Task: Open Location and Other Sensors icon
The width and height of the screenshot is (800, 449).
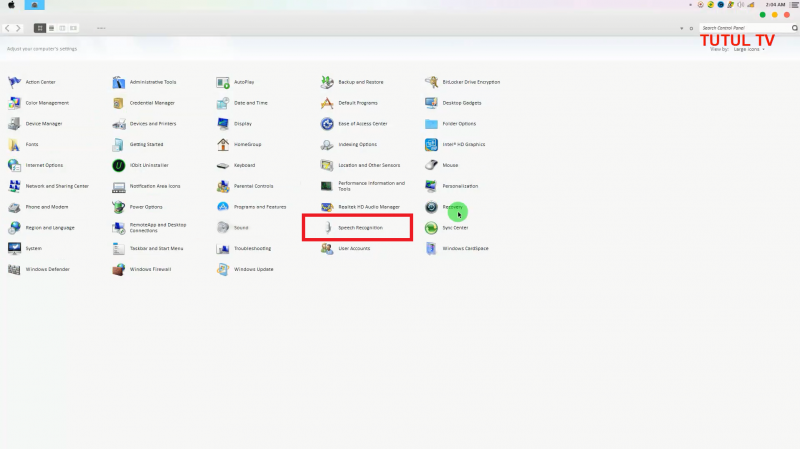Action: click(327, 165)
